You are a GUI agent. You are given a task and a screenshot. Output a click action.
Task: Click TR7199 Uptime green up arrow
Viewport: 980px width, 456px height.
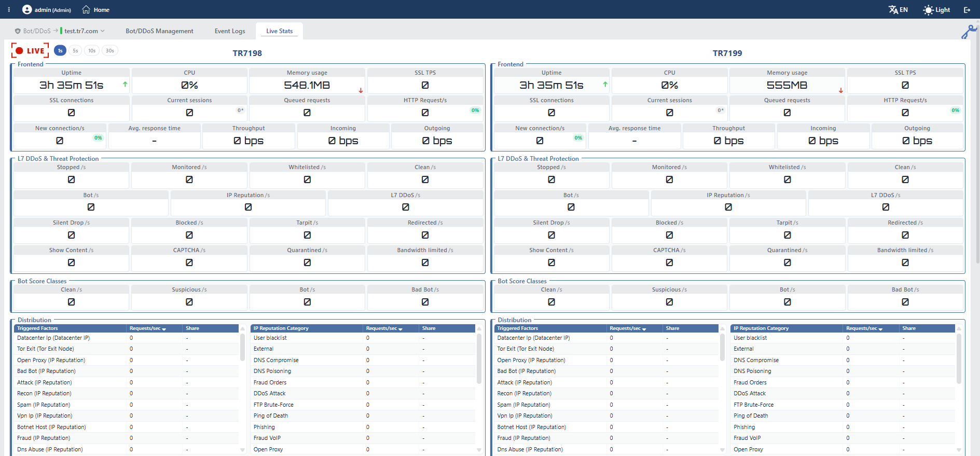pos(605,84)
